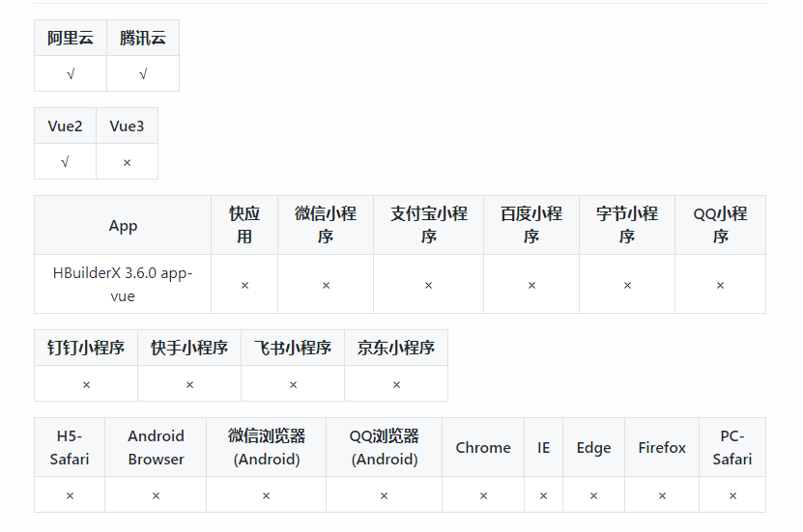
Task: Select the Android Browser header cell
Action: tap(156, 448)
